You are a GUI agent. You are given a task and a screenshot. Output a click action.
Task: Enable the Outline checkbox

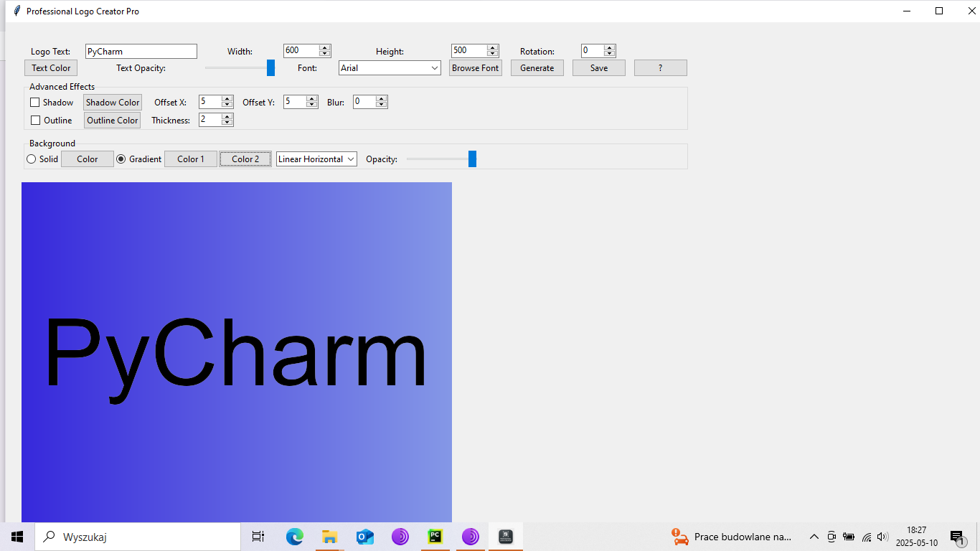pos(35,121)
